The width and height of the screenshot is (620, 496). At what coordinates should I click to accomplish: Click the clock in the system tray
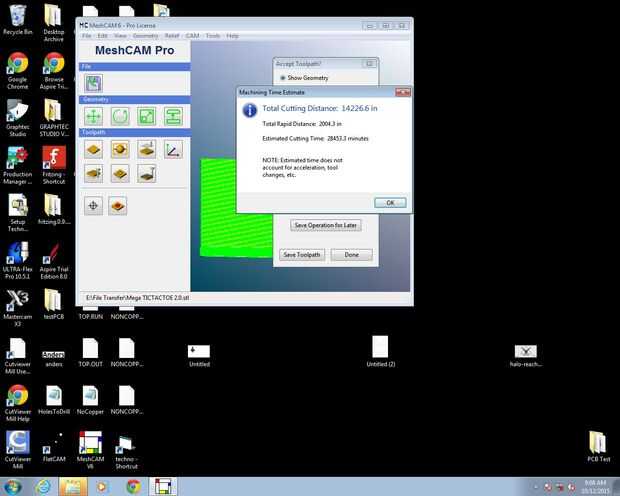coord(595,487)
